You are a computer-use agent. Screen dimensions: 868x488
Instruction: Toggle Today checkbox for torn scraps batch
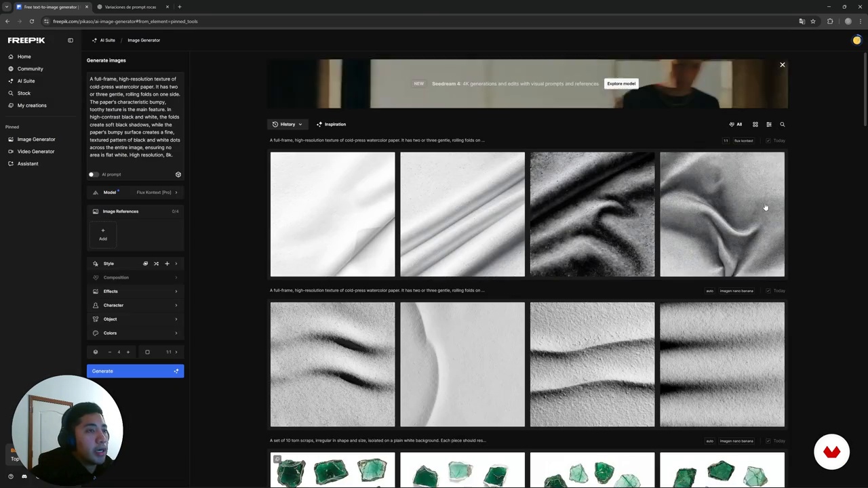768,441
